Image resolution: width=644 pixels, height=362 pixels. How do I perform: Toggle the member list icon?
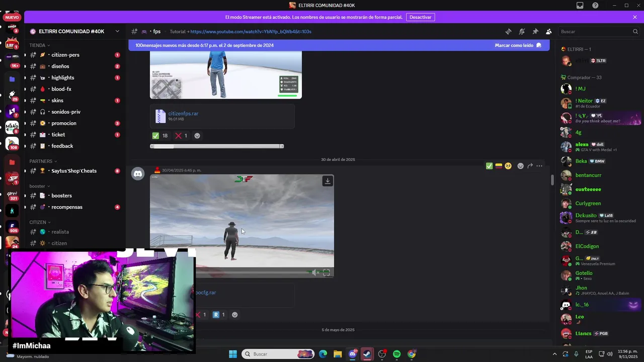(x=549, y=31)
